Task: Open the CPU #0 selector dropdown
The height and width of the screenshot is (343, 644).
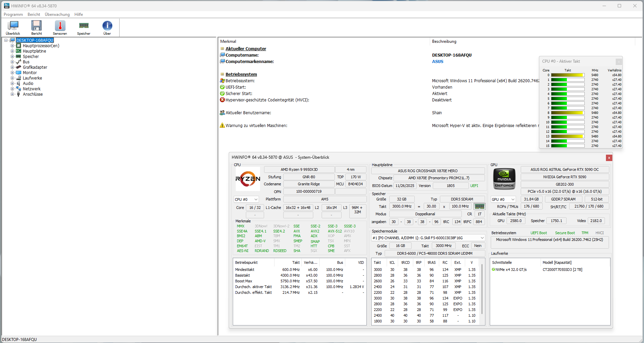Action: coord(246,199)
